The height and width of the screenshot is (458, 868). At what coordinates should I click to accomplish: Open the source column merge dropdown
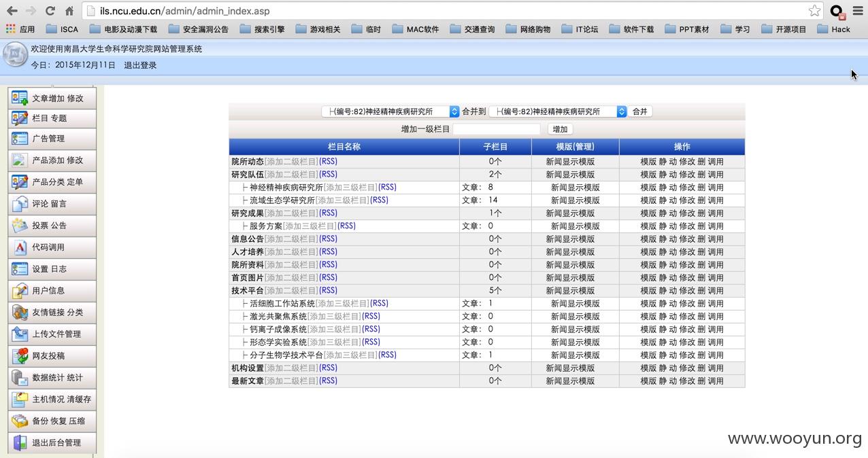click(390, 111)
